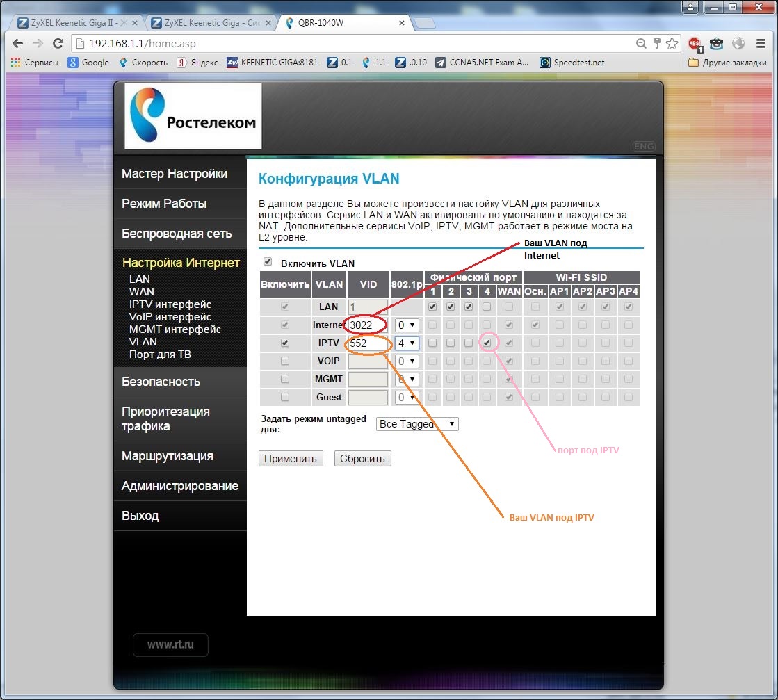Open the 0.1 bookmark
The height and width of the screenshot is (700, 778).
click(x=340, y=63)
